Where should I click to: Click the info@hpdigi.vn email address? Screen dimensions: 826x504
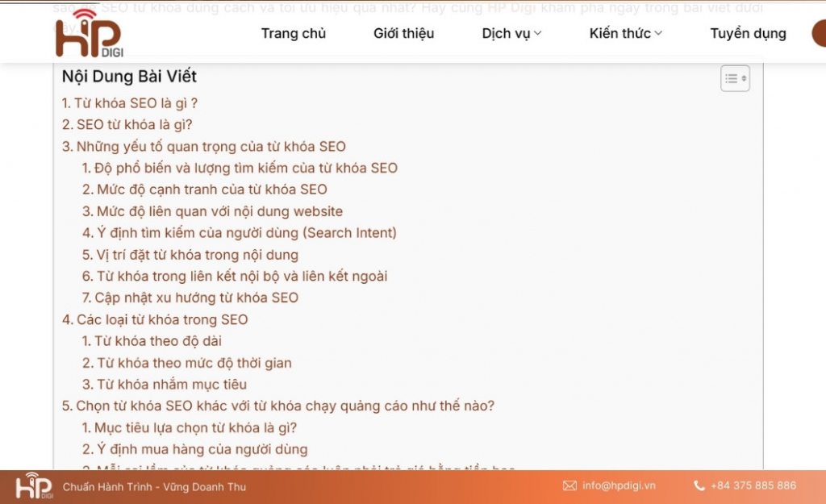[x=619, y=485]
